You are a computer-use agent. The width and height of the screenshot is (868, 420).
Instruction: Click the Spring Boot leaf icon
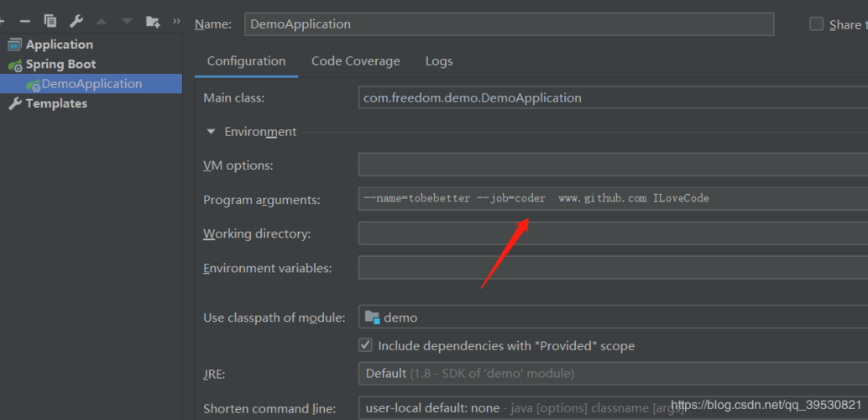tap(15, 65)
